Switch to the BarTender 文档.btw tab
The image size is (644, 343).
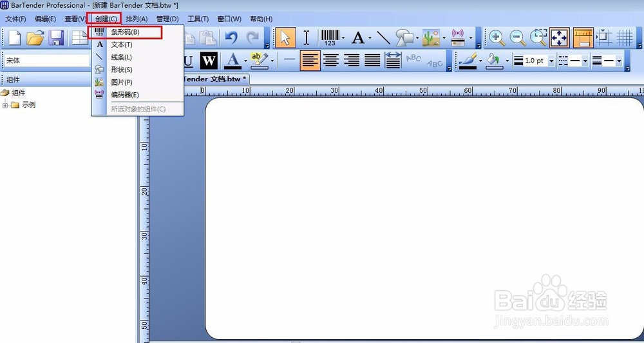pos(214,79)
